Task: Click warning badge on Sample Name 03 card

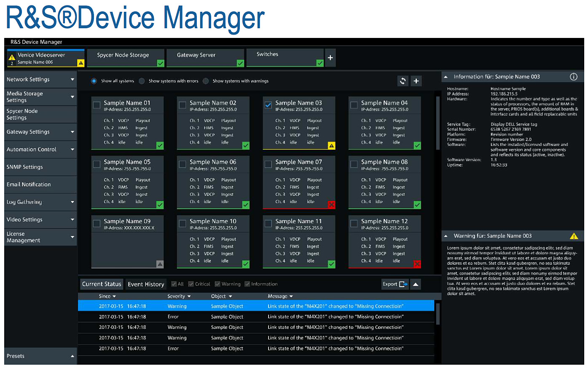Action: [332, 145]
